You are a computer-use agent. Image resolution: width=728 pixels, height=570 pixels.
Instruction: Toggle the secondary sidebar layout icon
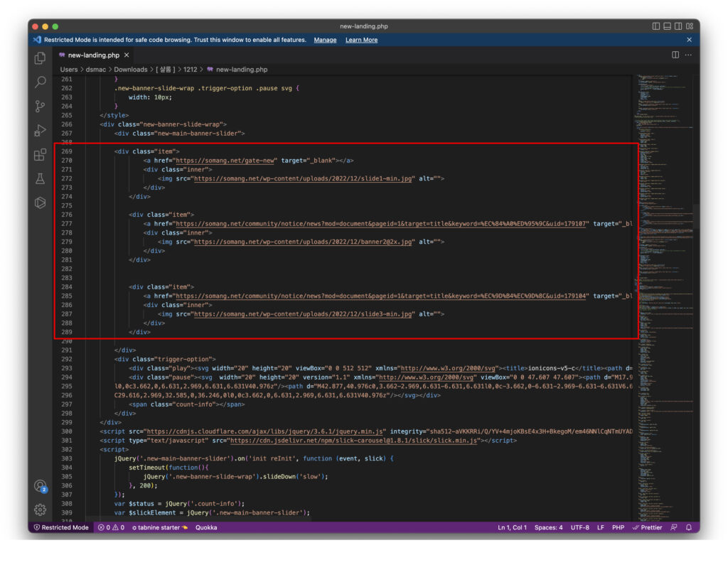(678, 26)
